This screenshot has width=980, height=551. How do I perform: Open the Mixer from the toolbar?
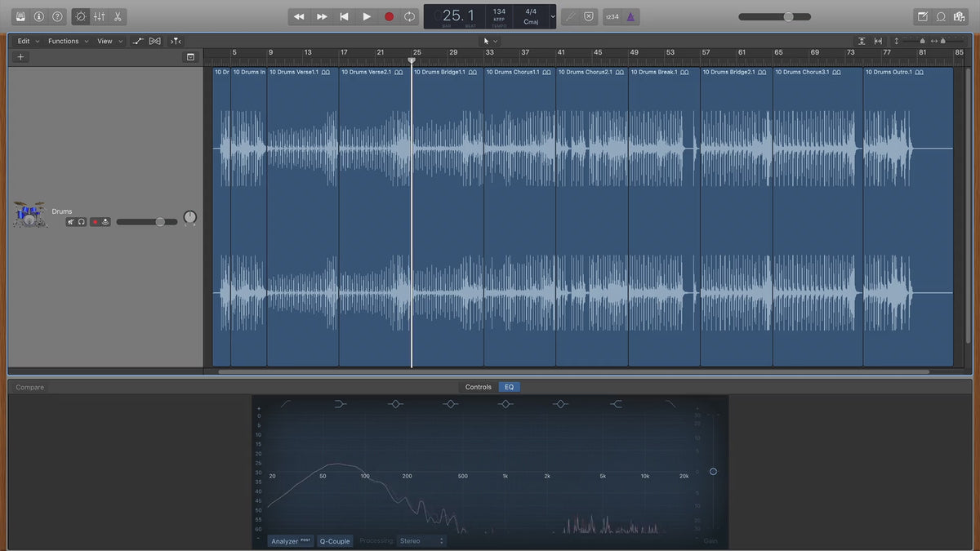pyautogui.click(x=99, y=16)
